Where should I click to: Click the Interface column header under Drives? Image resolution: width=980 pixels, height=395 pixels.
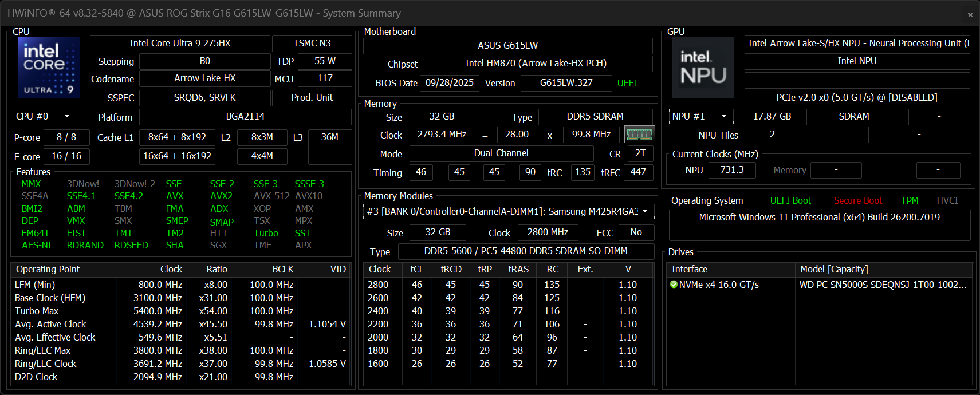[731, 269]
